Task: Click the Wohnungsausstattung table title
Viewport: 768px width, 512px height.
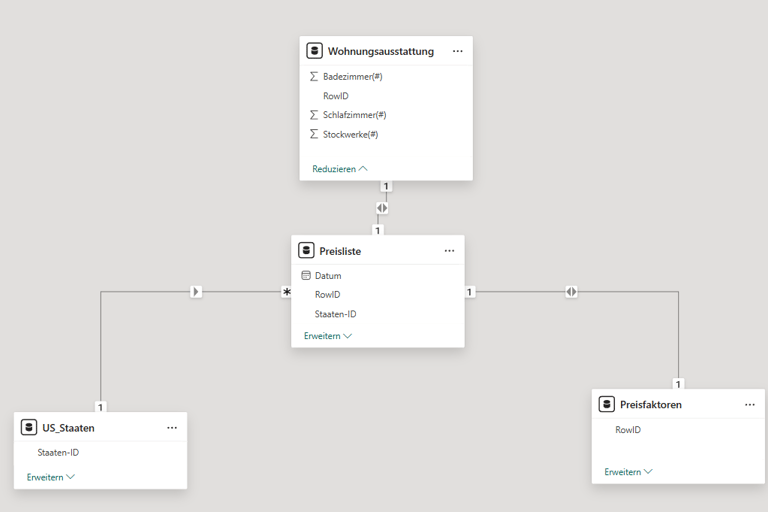Action: (x=381, y=51)
